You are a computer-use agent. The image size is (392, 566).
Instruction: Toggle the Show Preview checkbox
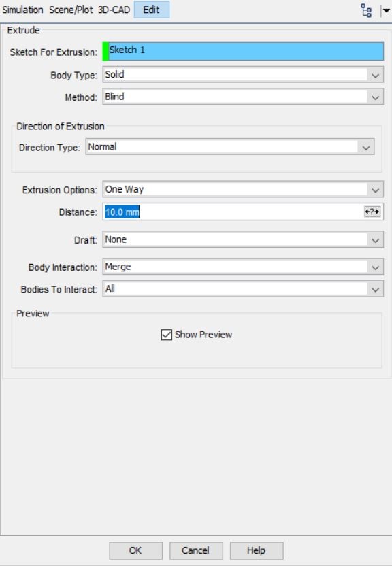click(x=167, y=335)
